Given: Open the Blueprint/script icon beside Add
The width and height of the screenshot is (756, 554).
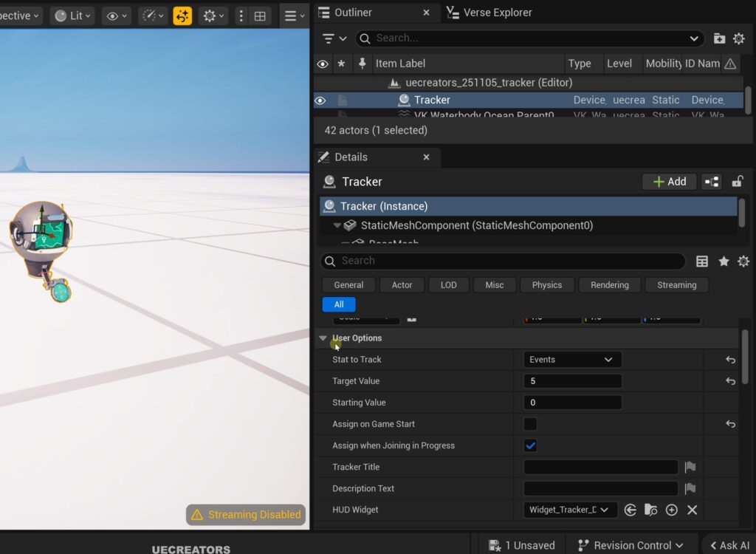Looking at the screenshot, I should [x=712, y=182].
